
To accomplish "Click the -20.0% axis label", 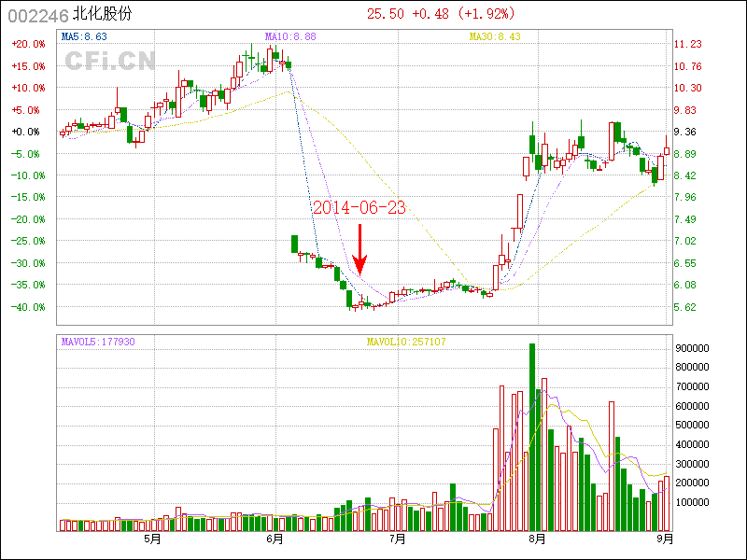I will click(x=29, y=219).
